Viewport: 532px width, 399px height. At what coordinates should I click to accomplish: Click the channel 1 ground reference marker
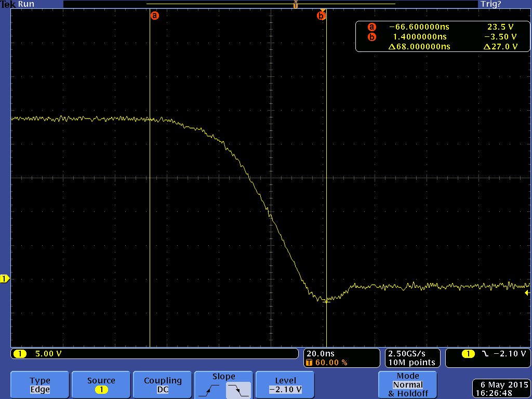click(4, 279)
